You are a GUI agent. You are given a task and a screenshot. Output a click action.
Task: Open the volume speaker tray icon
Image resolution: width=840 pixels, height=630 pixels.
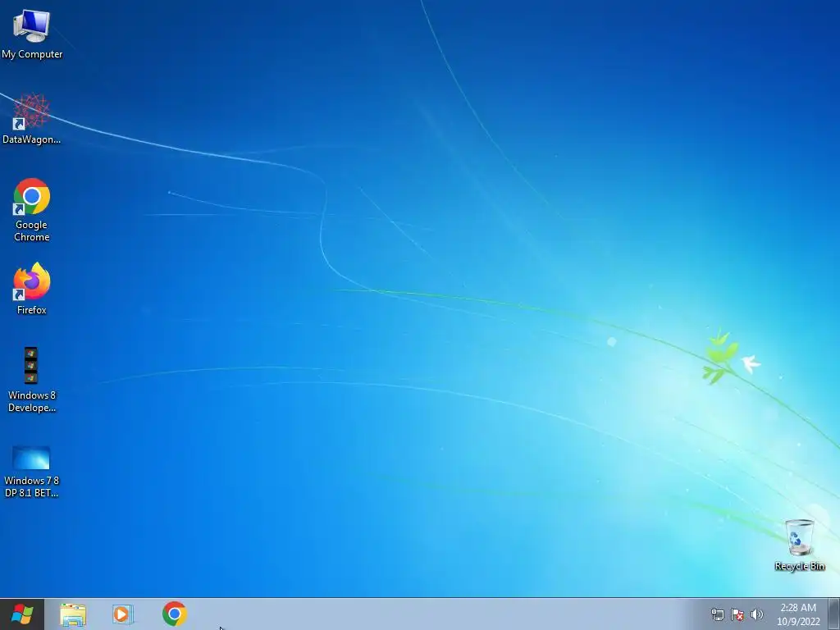tap(757, 614)
